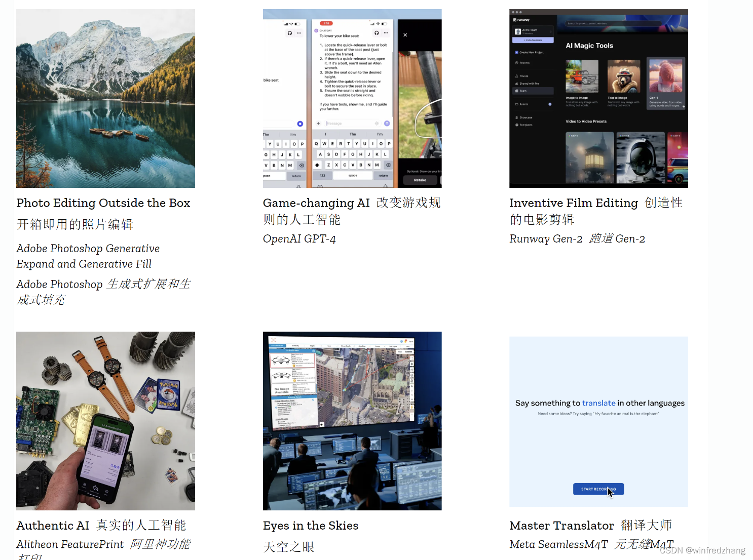Open the mountain lake photo thumbnail

tap(105, 98)
